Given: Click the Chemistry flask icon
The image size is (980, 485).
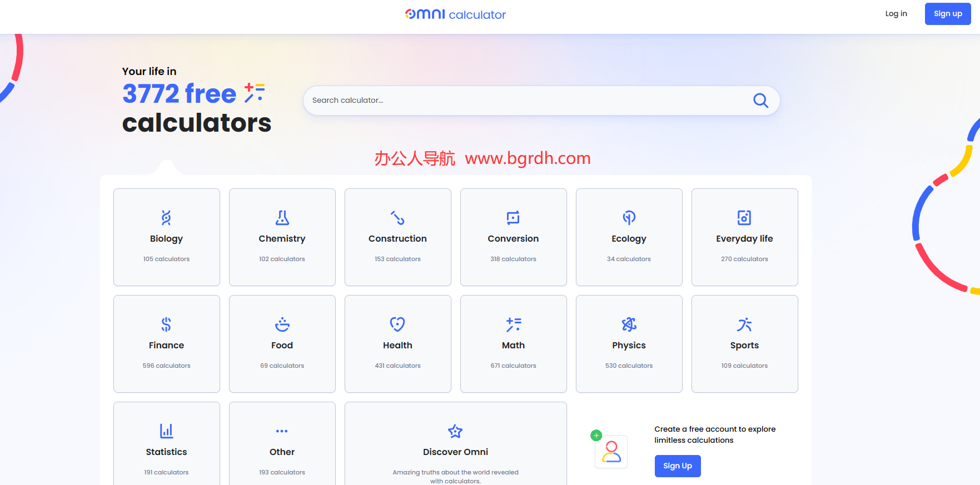Looking at the screenshot, I should (x=282, y=218).
